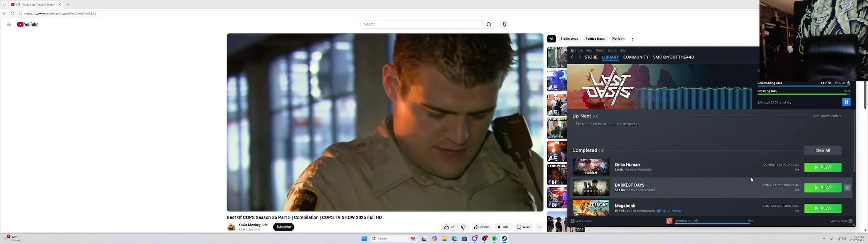Select the Politics News filter chip
The image size is (868, 244).
[595, 39]
